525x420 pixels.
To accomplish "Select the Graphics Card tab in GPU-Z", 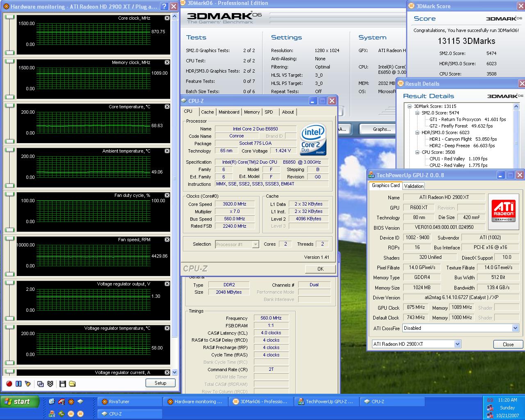I will coord(386,185).
